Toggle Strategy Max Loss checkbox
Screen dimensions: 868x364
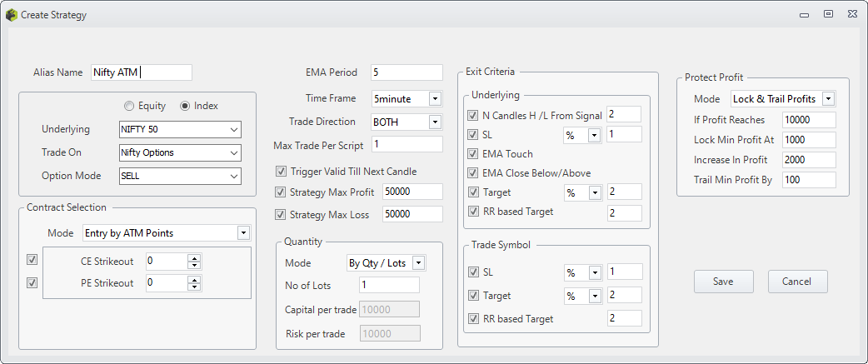281,214
